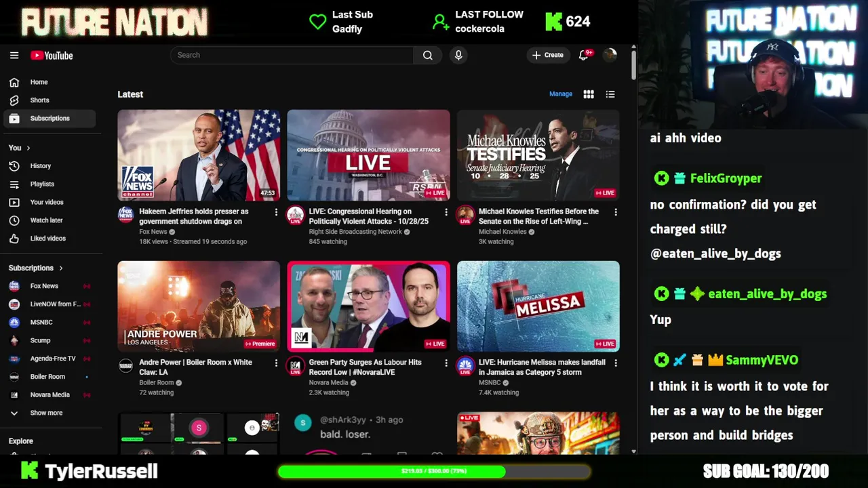Select Subscriptions in the sidebar
Image resolution: width=868 pixels, height=488 pixels.
[50, 119]
